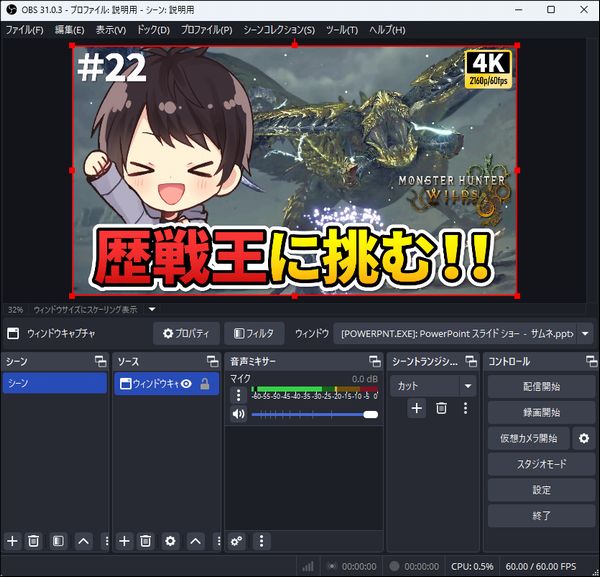Viewport: 600px width, 577px height.
Task: Click 終了 button
Action: click(x=541, y=516)
